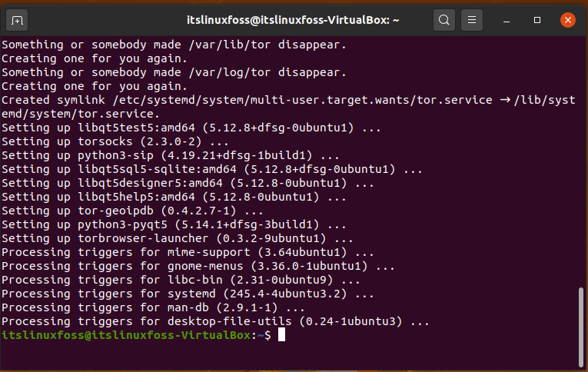The image size is (588, 372).
Task: Click 'Processing triggers for gnome-menus' line
Action: tap(198, 266)
